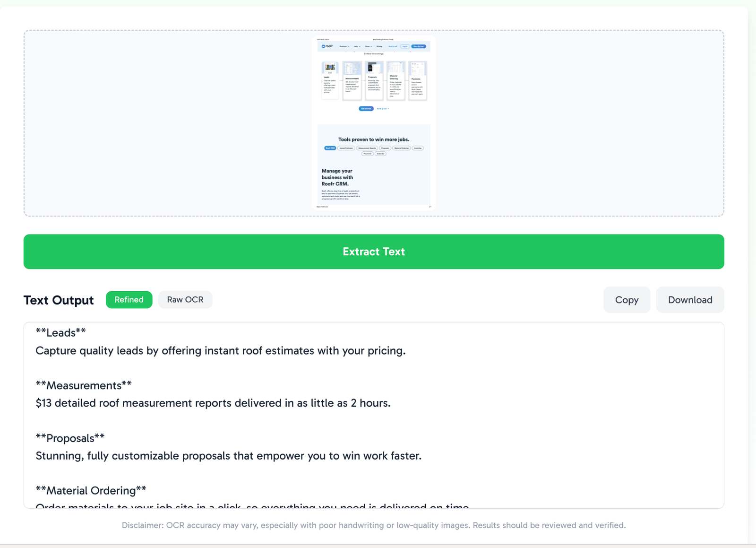The width and height of the screenshot is (756, 548).
Task: Click the **Material Ordering** line in output
Action: (91, 491)
